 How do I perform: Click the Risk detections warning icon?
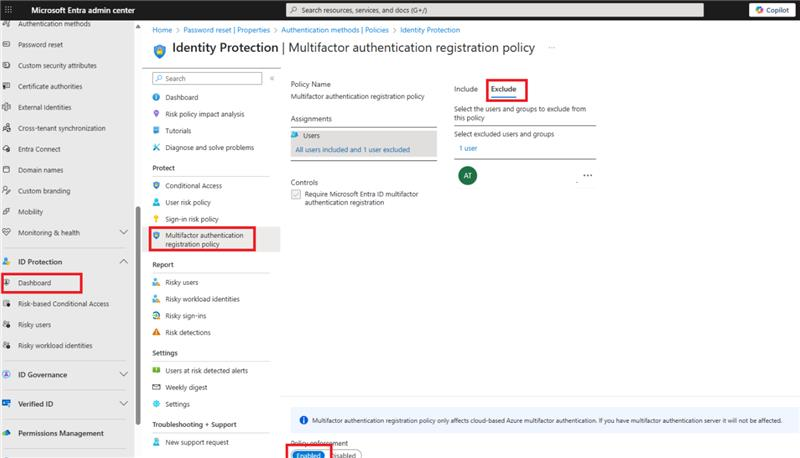(x=156, y=333)
